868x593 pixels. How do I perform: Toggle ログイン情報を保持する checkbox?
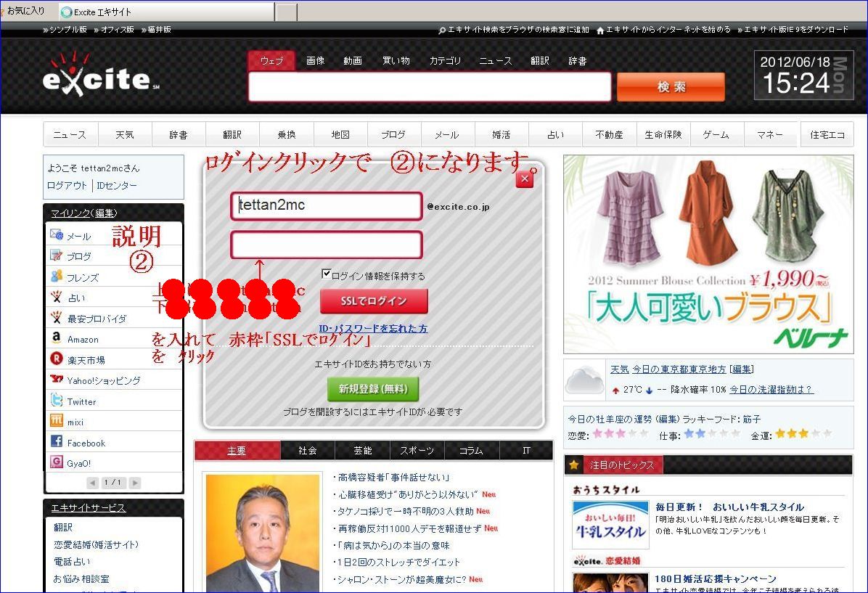(x=327, y=274)
